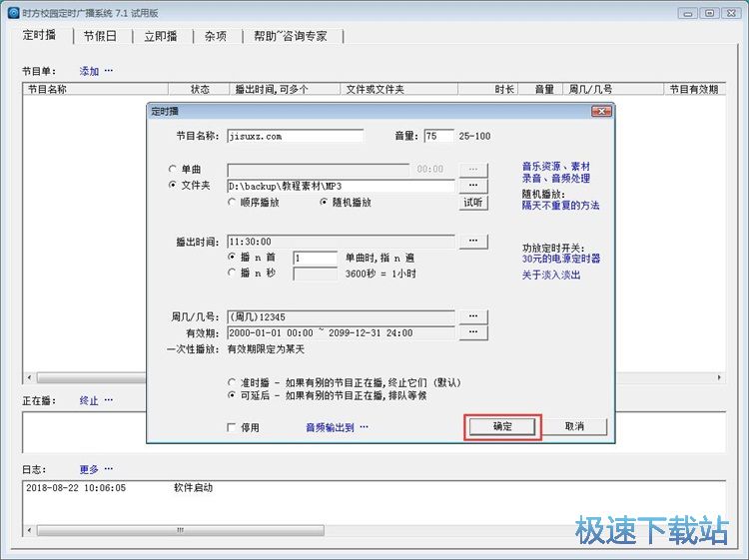749x560 pixels.
Task: Click the log panel left scroll arrow
Action: click(x=29, y=530)
